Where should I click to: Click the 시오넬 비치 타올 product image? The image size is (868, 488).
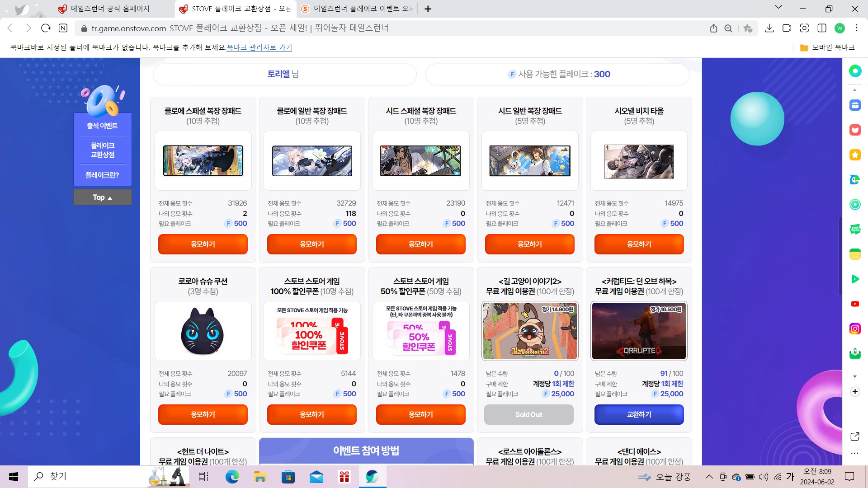pos(639,161)
